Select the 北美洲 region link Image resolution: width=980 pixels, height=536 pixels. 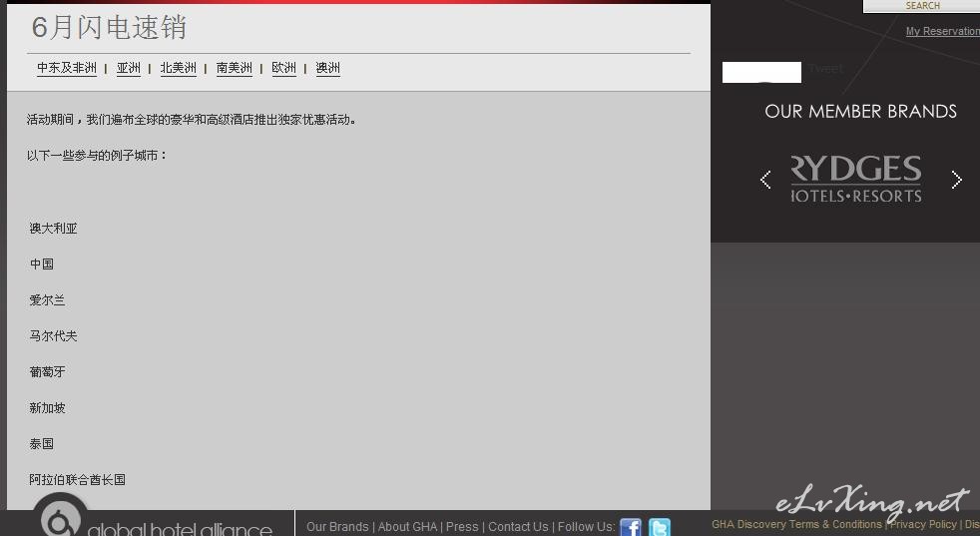[178, 68]
